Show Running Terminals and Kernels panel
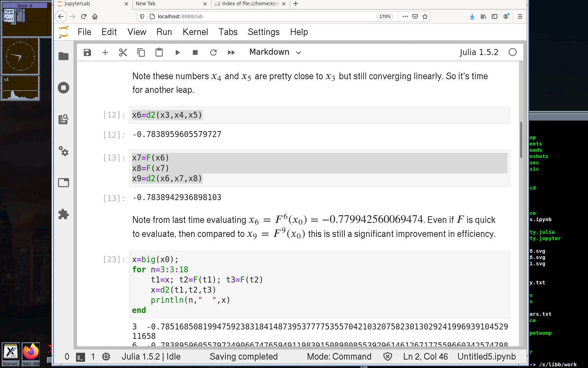Screen dimensions: 588x368 pyautogui.click(x=63, y=88)
